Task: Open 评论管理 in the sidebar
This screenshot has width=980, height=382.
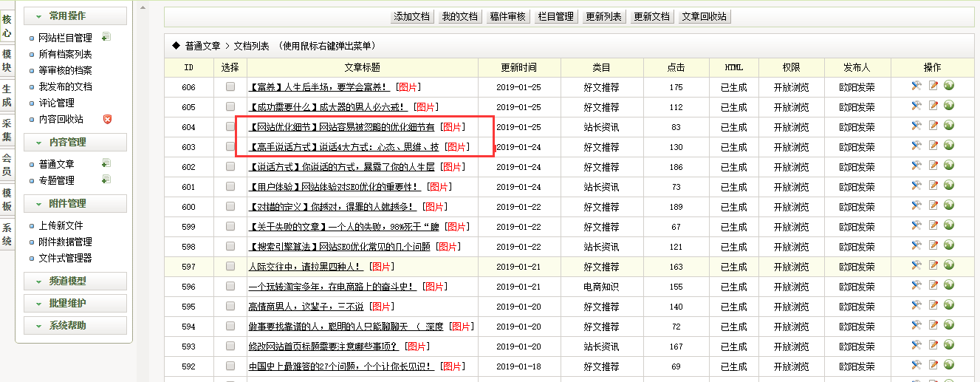Action: pyautogui.click(x=56, y=103)
